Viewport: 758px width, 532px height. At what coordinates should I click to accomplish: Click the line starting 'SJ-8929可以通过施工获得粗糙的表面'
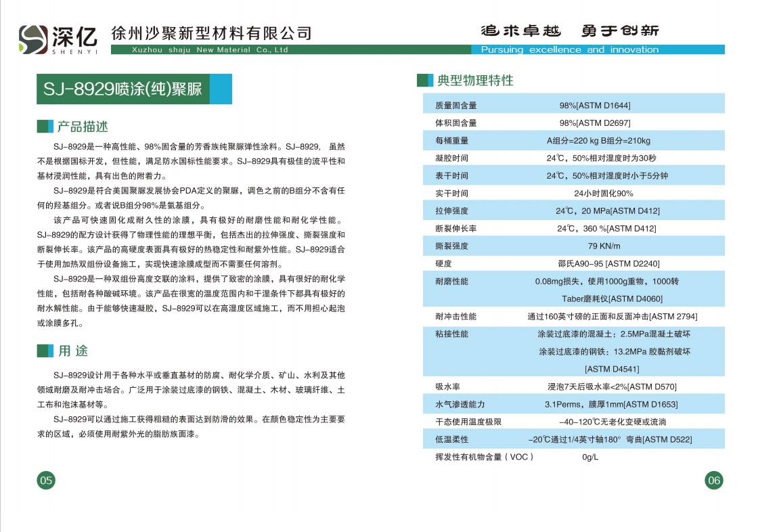[x=199, y=420]
